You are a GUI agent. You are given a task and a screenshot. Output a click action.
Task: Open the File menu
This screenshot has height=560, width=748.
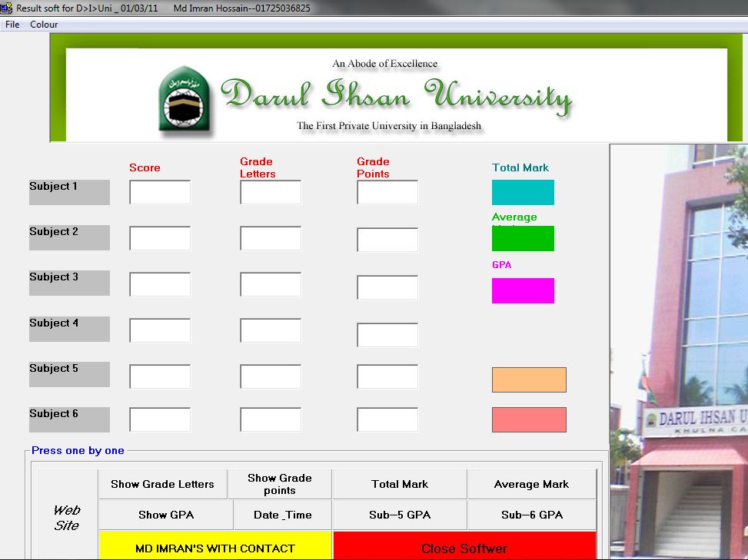tap(12, 25)
